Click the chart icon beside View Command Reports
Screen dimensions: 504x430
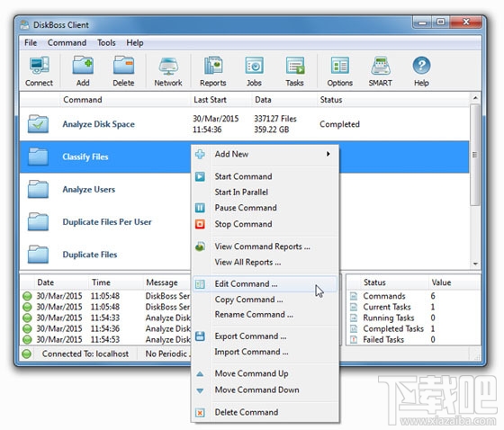tap(200, 246)
